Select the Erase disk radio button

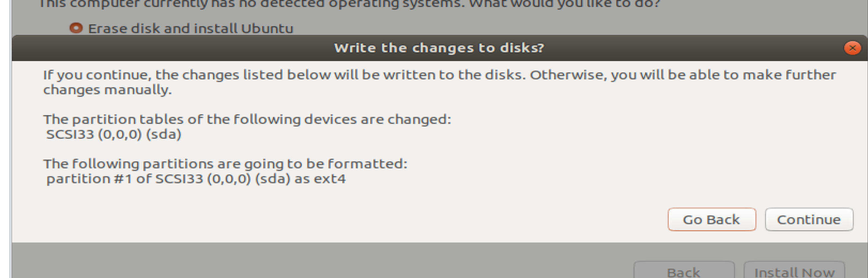[76, 28]
